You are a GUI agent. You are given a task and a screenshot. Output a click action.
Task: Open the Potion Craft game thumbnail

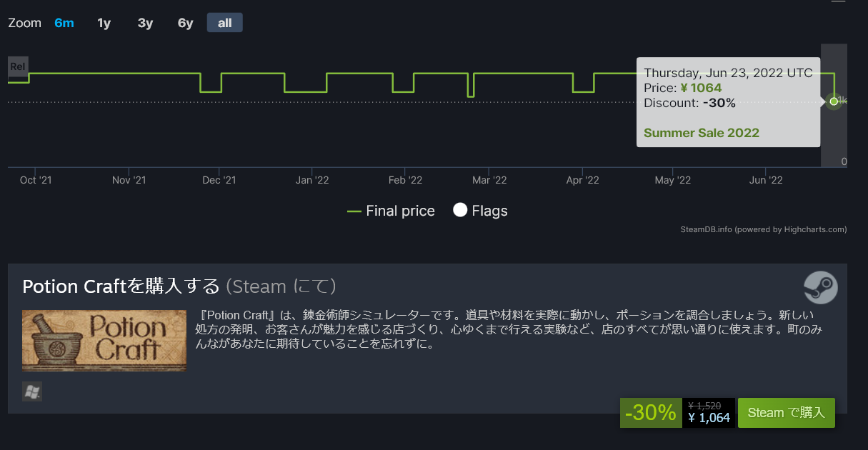(x=104, y=341)
